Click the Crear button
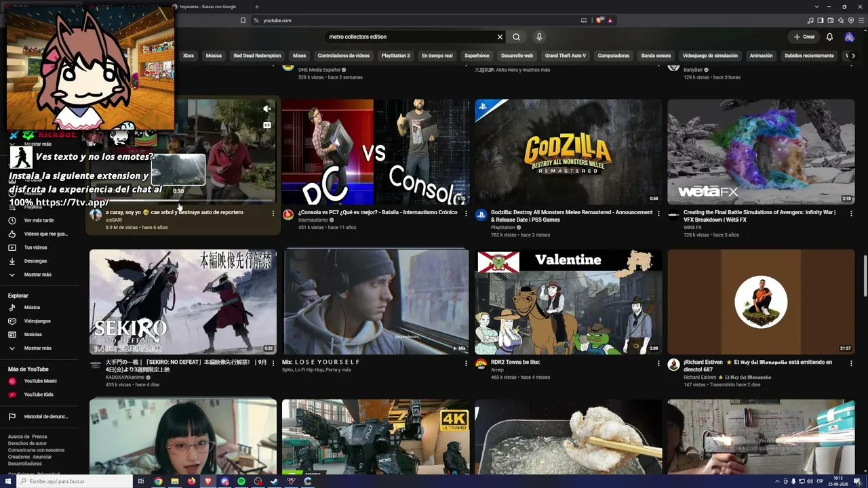Image resolution: width=868 pixels, height=488 pixels. point(804,37)
